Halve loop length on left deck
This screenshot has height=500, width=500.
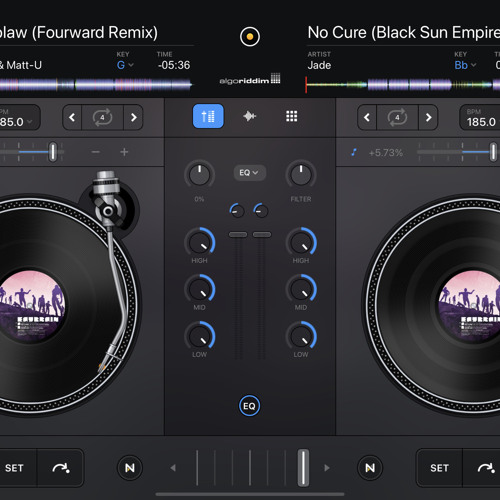(x=72, y=117)
